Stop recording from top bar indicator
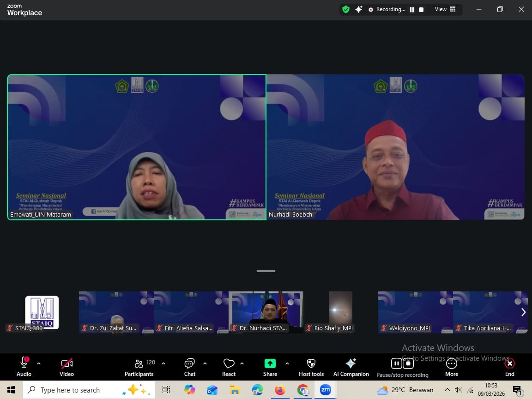This screenshot has width=532, height=399. pos(421,10)
